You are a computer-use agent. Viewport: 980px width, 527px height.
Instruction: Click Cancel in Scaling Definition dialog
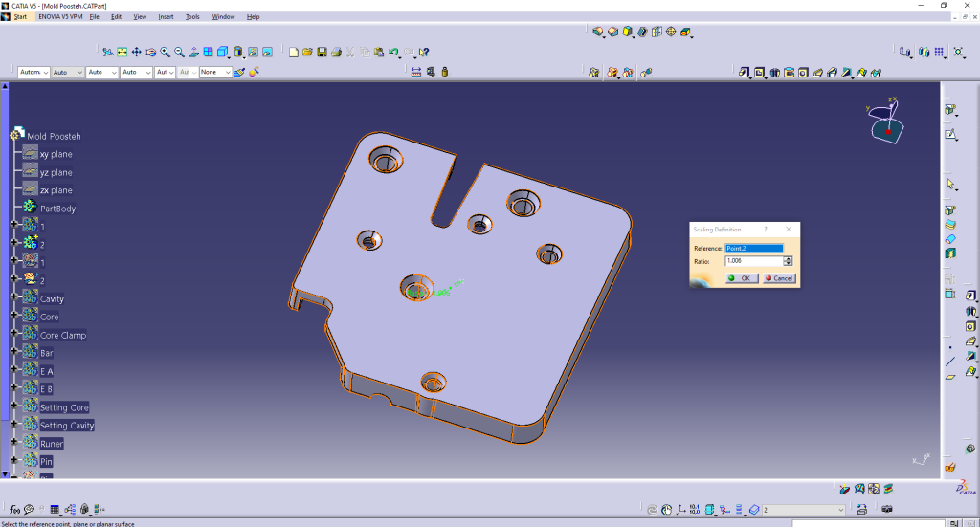[x=779, y=278]
